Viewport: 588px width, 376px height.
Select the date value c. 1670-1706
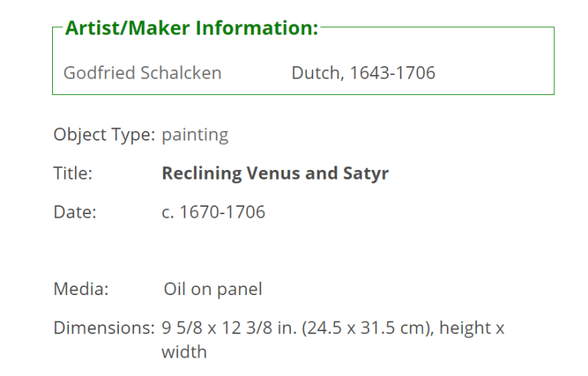213,212
